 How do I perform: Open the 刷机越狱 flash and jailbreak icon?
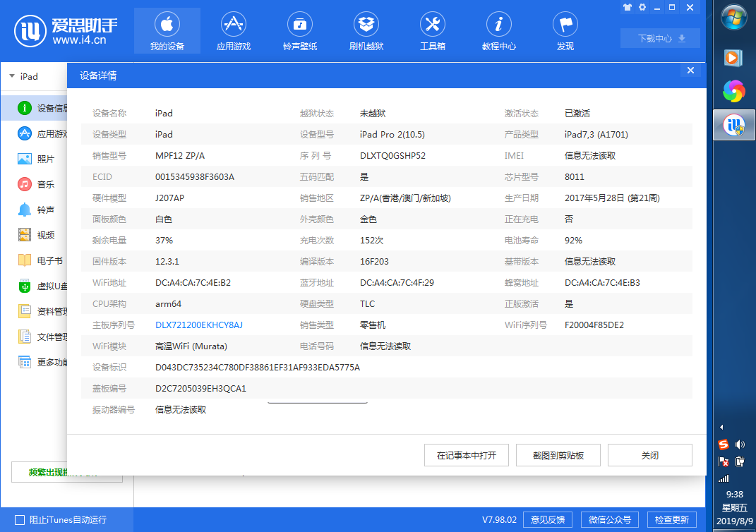[x=366, y=25]
